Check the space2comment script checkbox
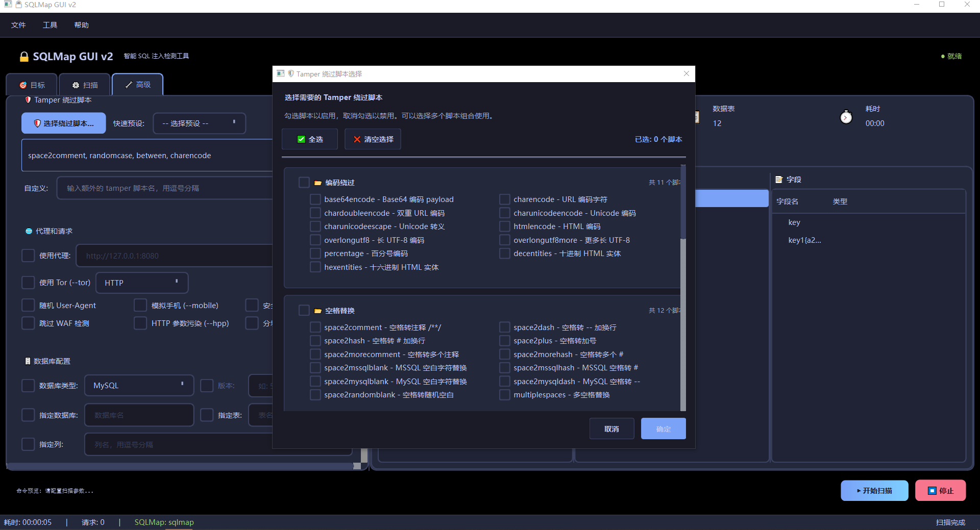 click(315, 327)
